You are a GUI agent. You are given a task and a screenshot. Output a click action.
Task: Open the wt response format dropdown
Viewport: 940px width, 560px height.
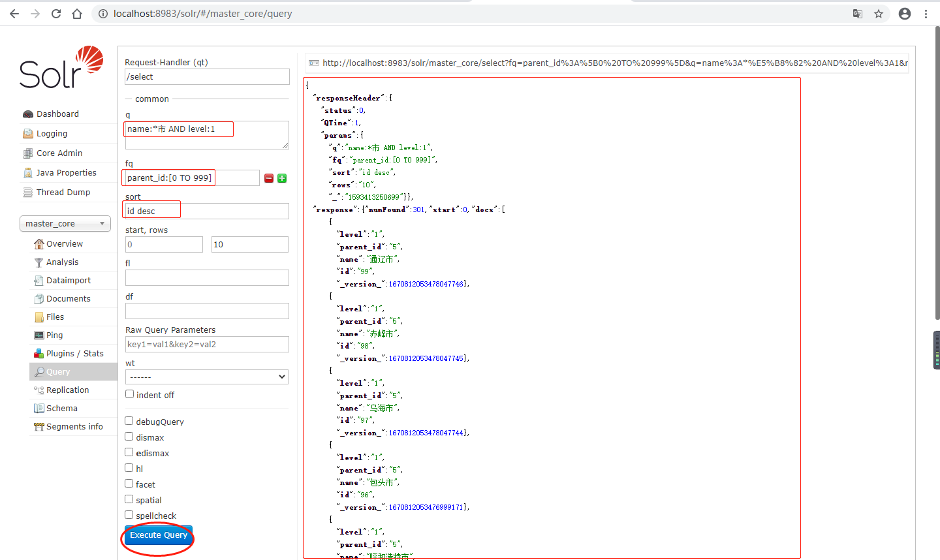(206, 377)
